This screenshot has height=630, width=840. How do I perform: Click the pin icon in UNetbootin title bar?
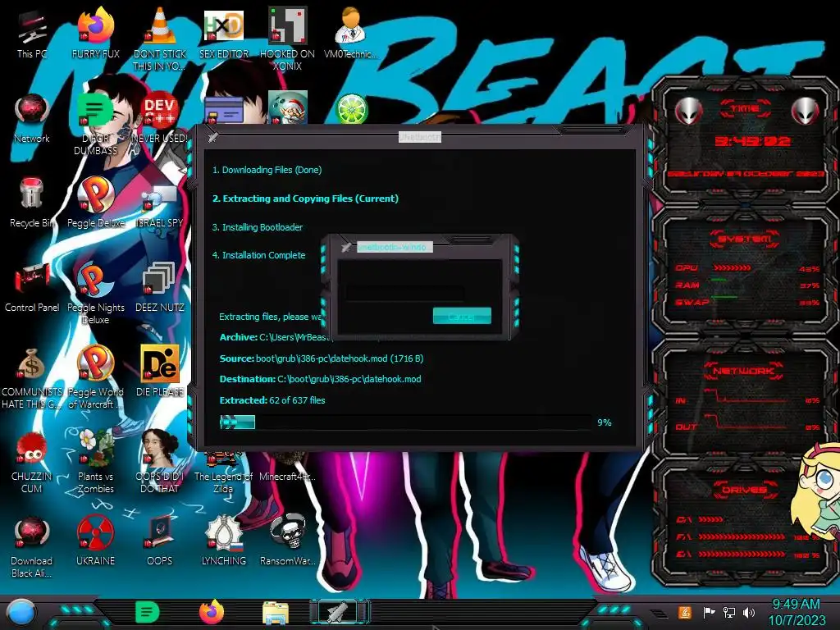213,137
